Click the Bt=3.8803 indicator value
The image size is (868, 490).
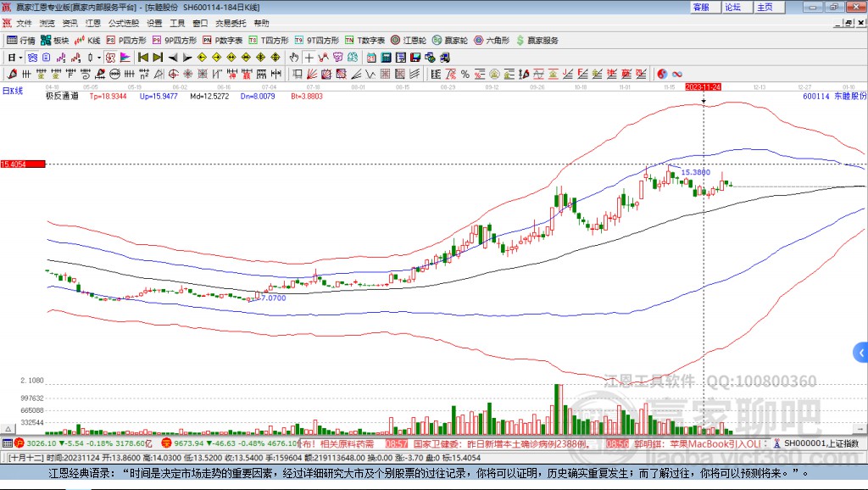(307, 97)
